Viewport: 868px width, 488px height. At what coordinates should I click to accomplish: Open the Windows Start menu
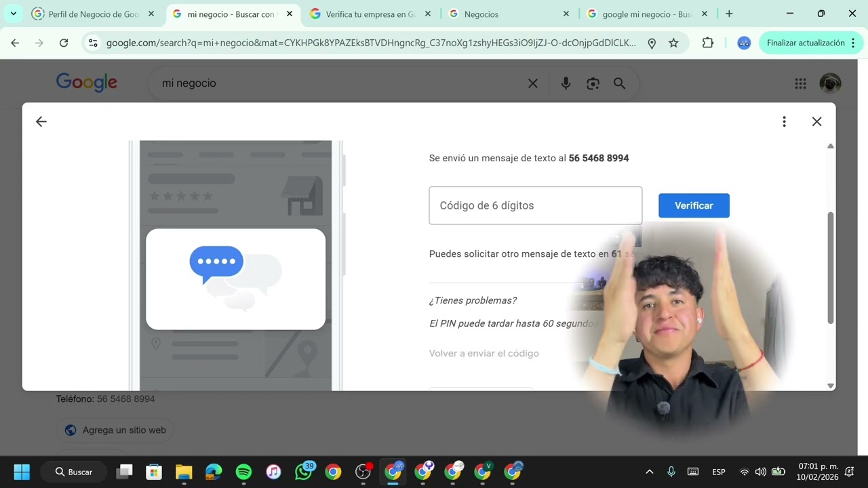22,472
